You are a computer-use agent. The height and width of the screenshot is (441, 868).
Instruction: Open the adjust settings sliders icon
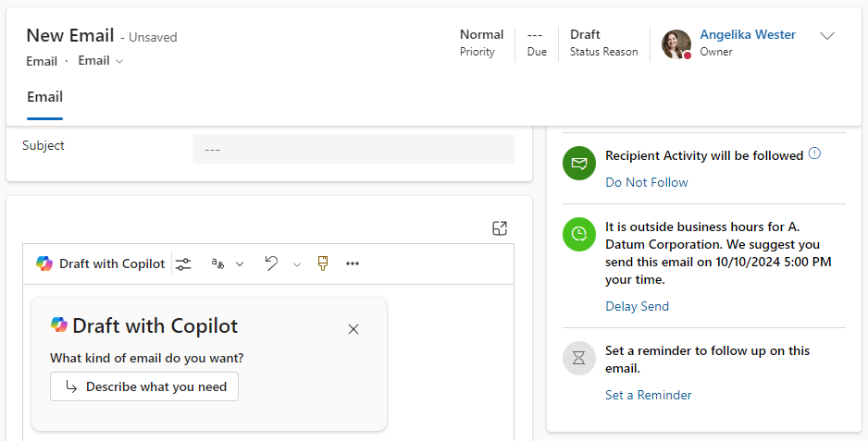[184, 263]
